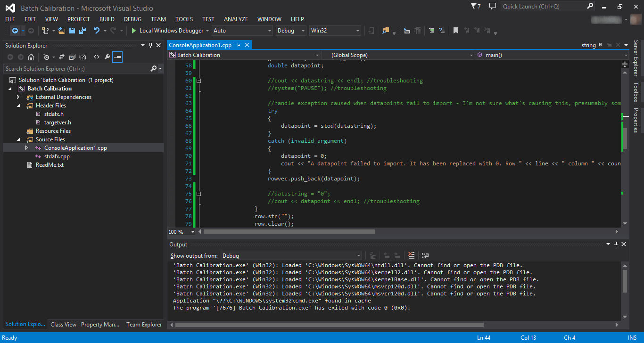Click the Home icon in Solution Explorer

coord(32,57)
